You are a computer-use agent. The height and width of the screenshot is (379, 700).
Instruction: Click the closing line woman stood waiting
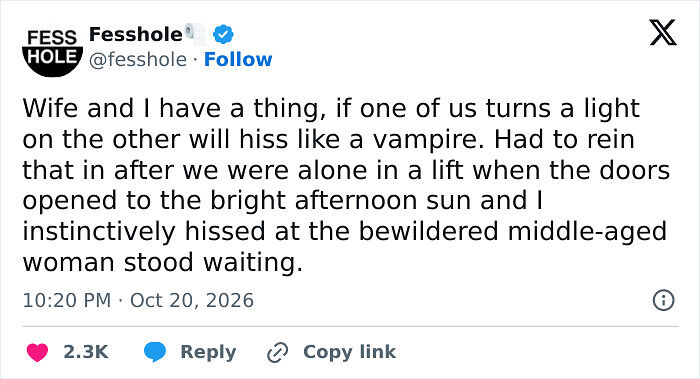[162, 262]
